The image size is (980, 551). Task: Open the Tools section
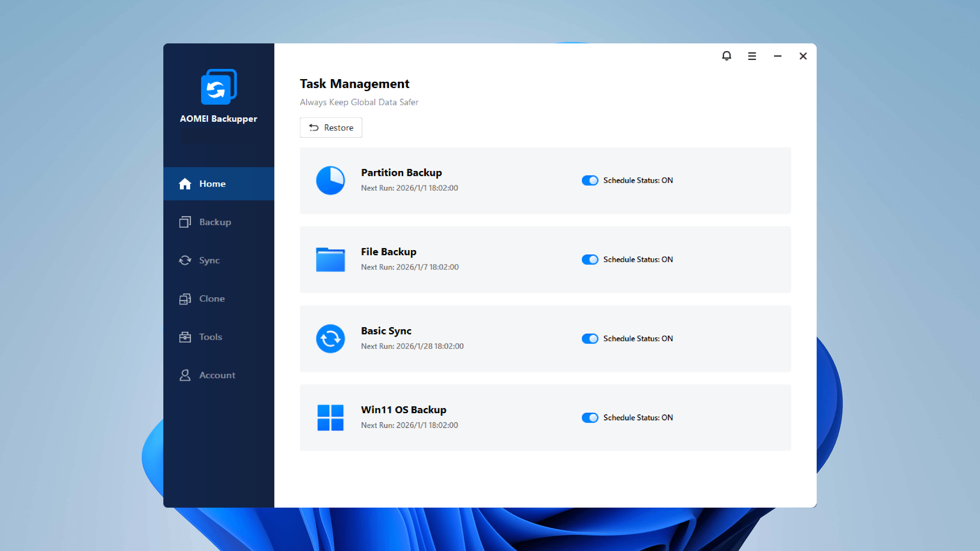pyautogui.click(x=210, y=337)
